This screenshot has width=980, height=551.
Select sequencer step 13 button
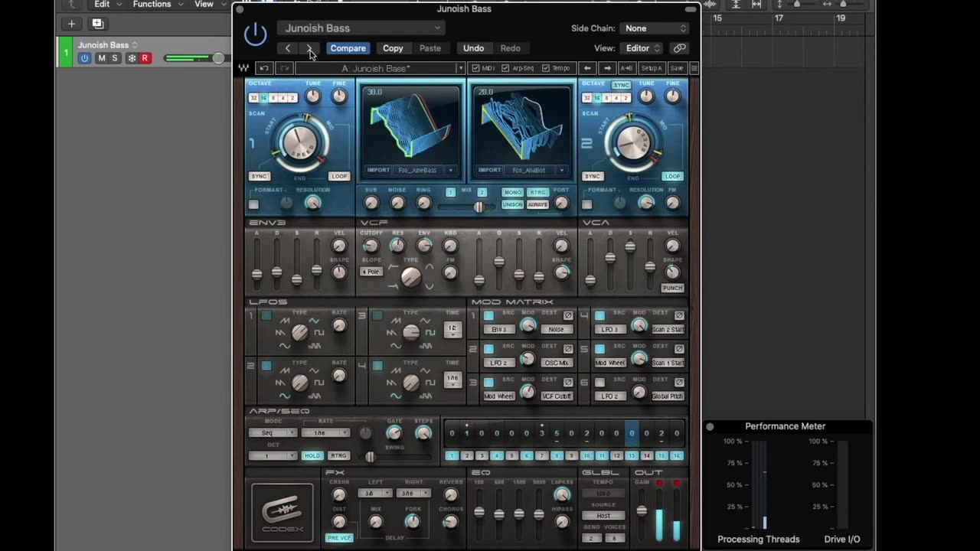[x=632, y=455]
